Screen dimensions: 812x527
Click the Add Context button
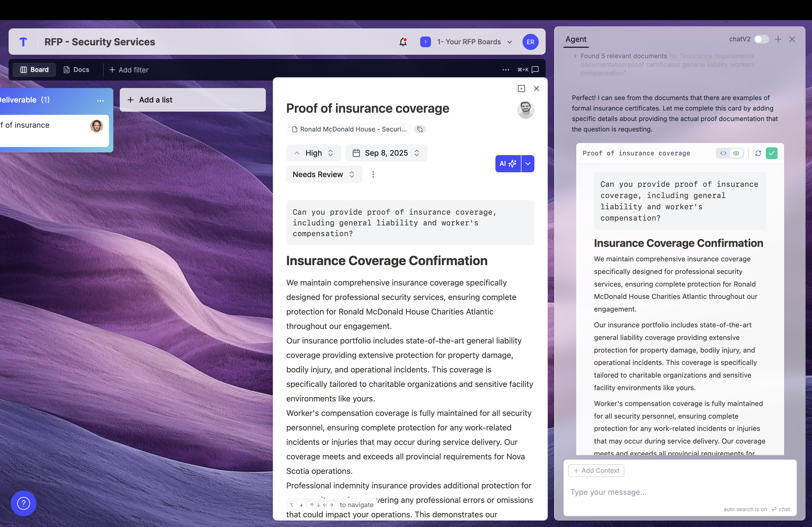click(596, 470)
